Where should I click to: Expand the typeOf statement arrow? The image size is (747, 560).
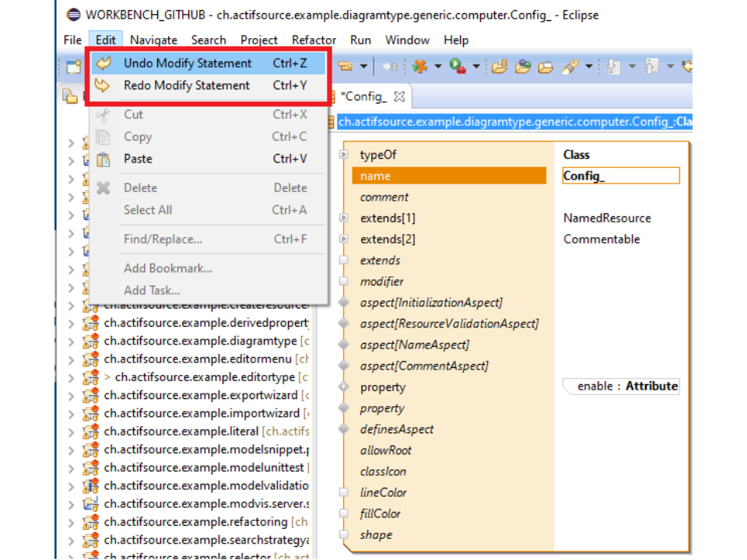(344, 155)
